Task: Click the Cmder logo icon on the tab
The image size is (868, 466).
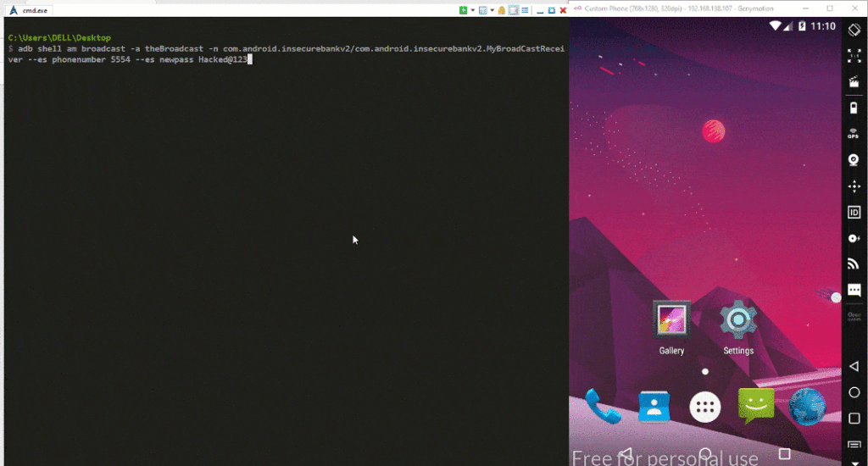Action: 14,10
